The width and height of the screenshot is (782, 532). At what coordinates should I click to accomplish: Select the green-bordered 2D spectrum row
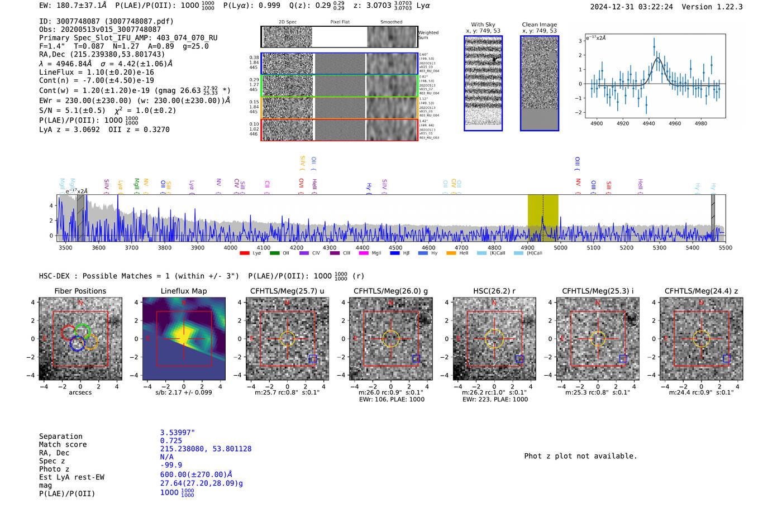(340, 86)
